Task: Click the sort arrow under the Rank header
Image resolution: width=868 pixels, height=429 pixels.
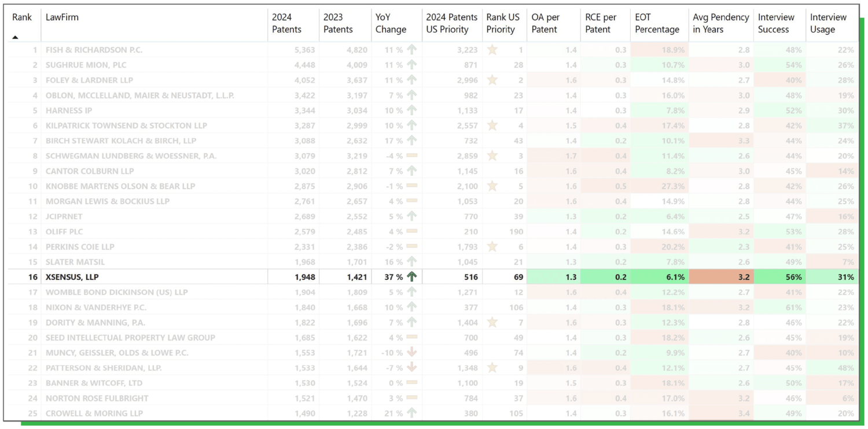Action: (16, 38)
